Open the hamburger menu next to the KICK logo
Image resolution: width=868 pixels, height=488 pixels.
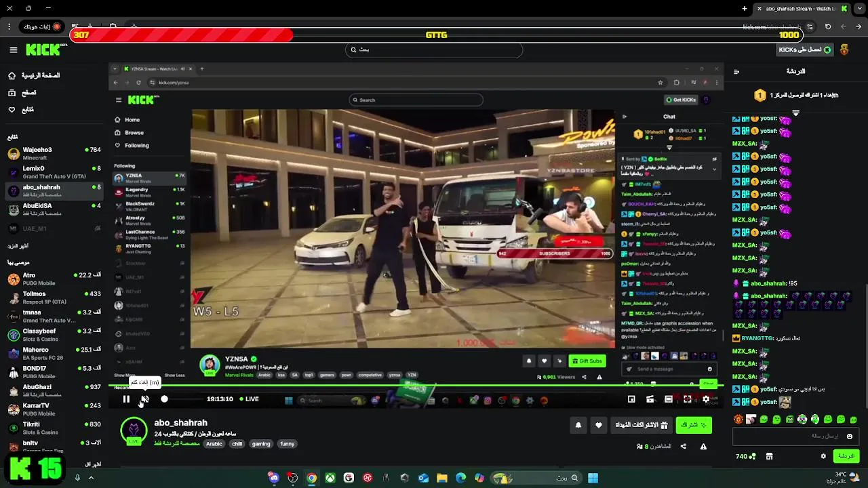(13, 49)
